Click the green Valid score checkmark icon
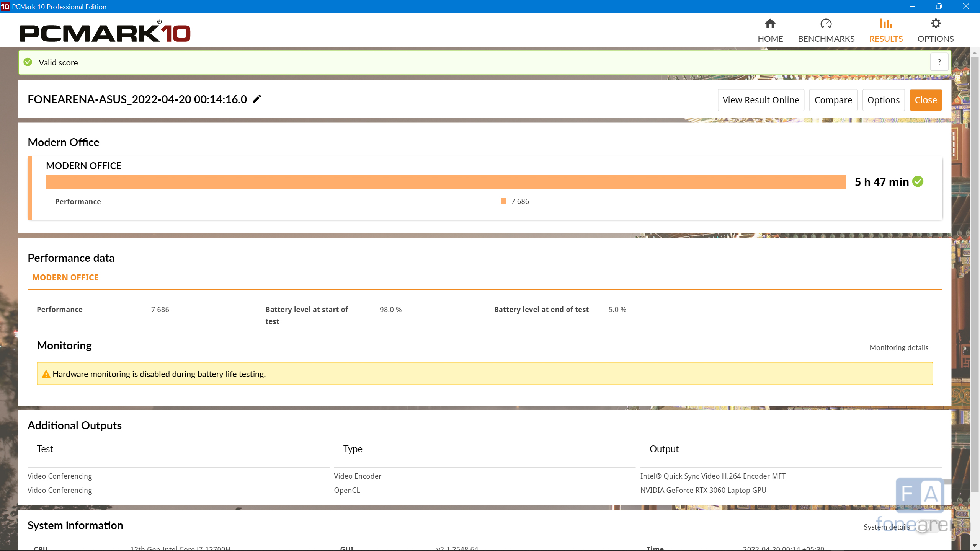This screenshot has width=980, height=551. 28,62
